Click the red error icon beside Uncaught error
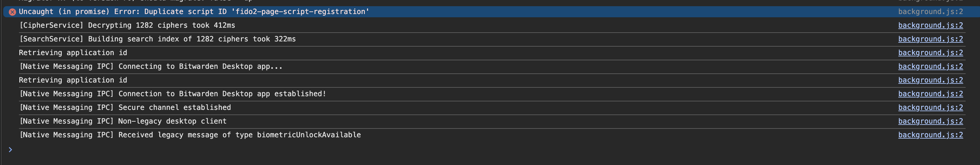 (12, 12)
